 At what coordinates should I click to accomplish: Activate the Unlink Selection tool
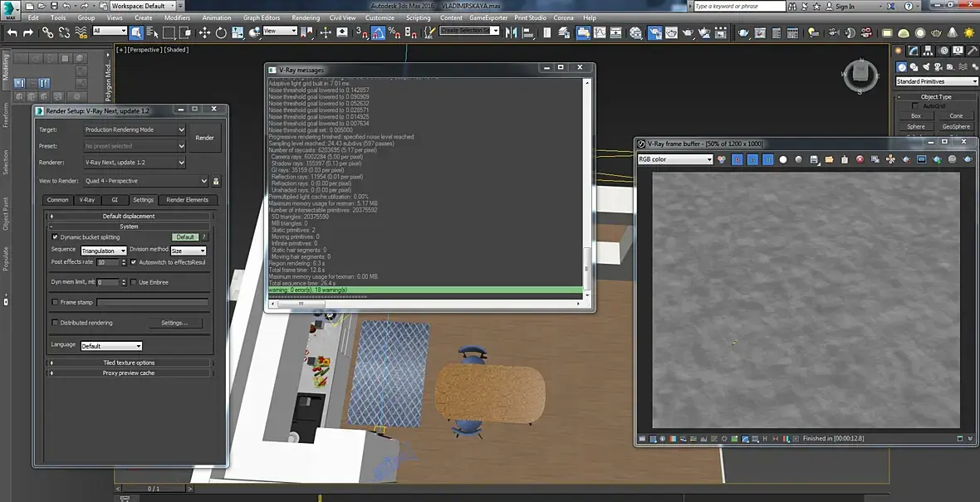pos(64,32)
